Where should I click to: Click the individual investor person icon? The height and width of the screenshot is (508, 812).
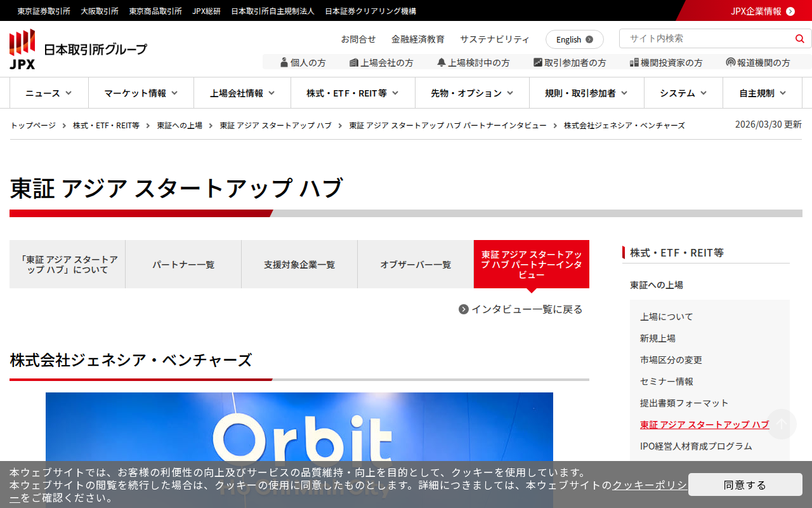click(x=284, y=62)
